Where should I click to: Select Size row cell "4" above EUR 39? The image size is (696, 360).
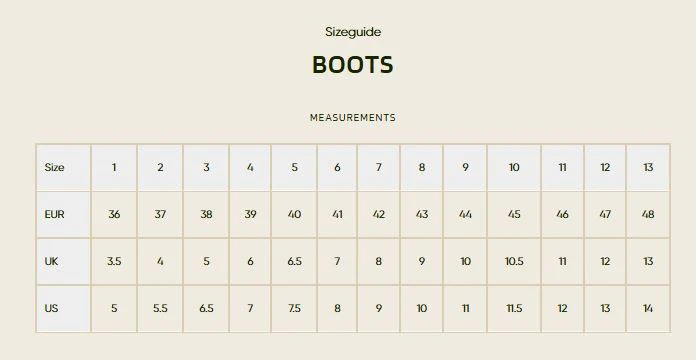[250, 167]
